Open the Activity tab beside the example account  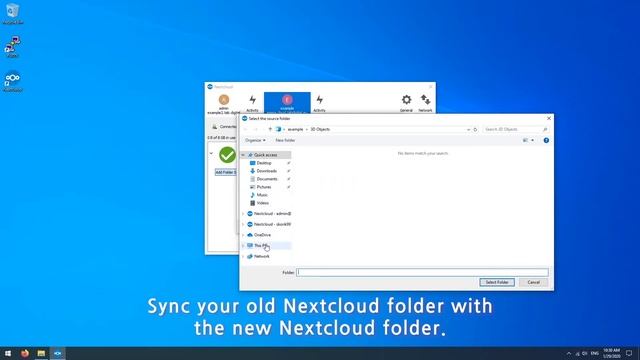[319, 103]
